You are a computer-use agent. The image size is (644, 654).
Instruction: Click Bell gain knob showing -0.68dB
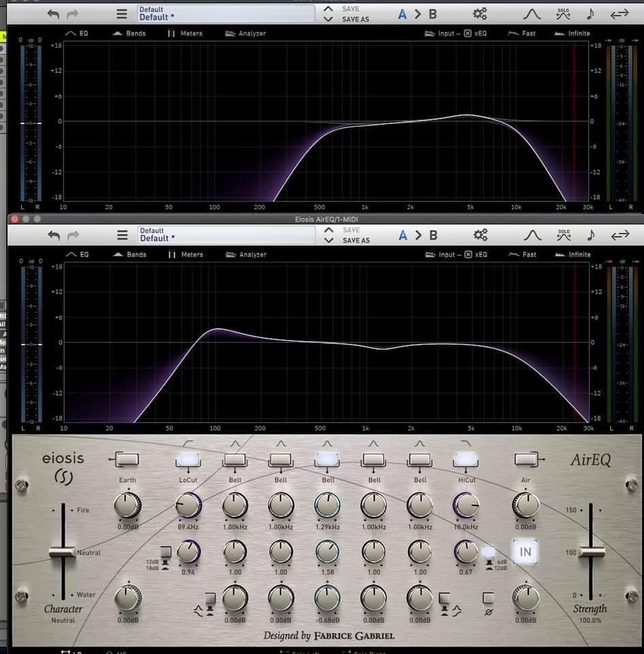(x=327, y=598)
